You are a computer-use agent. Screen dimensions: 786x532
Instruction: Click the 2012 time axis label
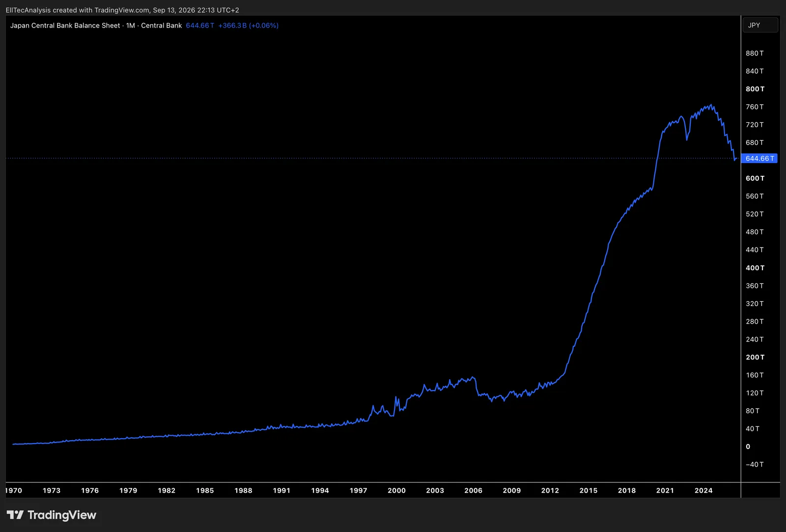pos(550,490)
